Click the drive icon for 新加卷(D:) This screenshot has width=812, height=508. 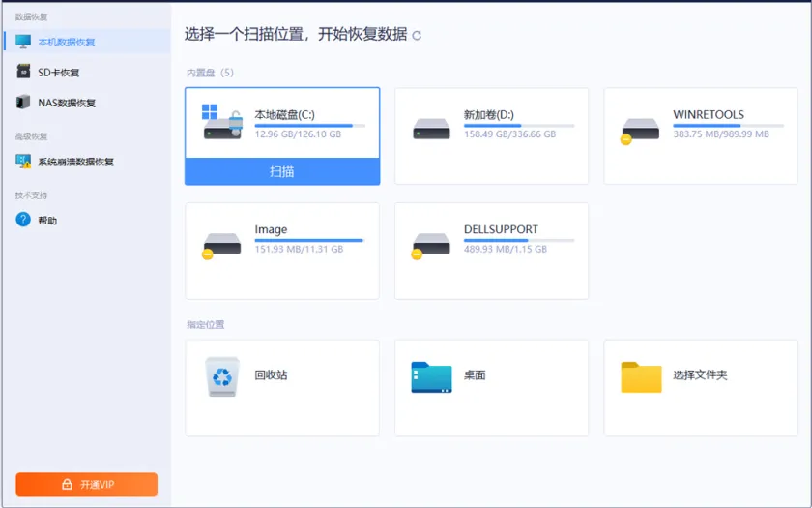click(x=431, y=129)
